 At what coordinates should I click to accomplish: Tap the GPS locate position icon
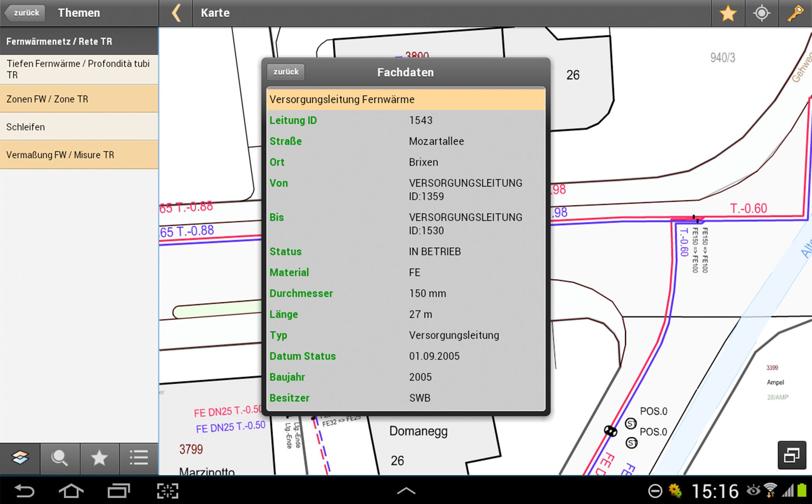761,13
